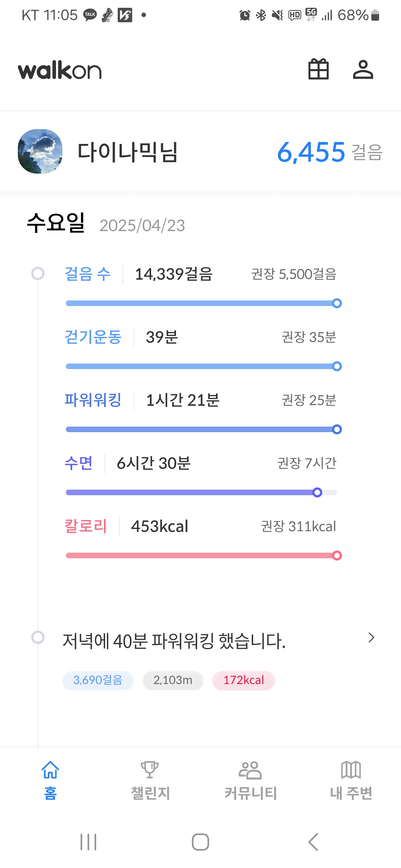Tap the 6,455 current step count
The width and height of the screenshot is (401, 868).
coord(311,152)
